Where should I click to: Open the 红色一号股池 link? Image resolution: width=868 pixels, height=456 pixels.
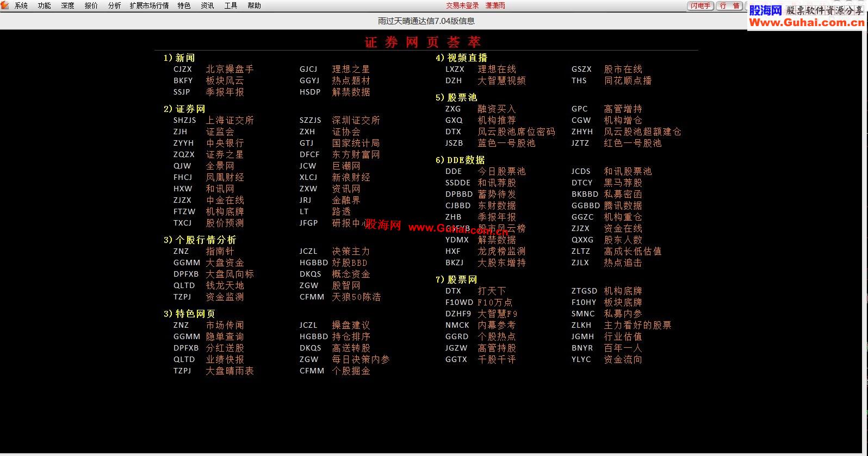coord(633,143)
